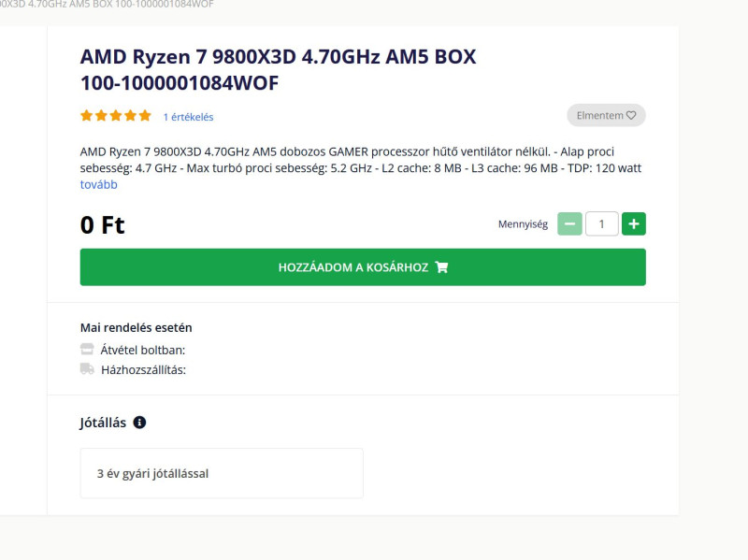Save the product with Elmentem button
Image resolution: width=748 pixels, height=560 pixels.
(x=606, y=115)
